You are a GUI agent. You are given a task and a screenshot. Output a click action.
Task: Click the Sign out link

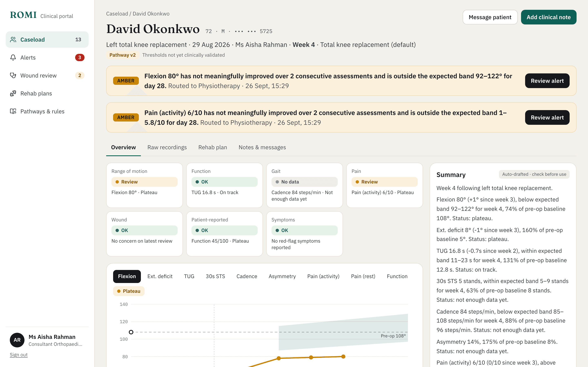click(x=19, y=355)
